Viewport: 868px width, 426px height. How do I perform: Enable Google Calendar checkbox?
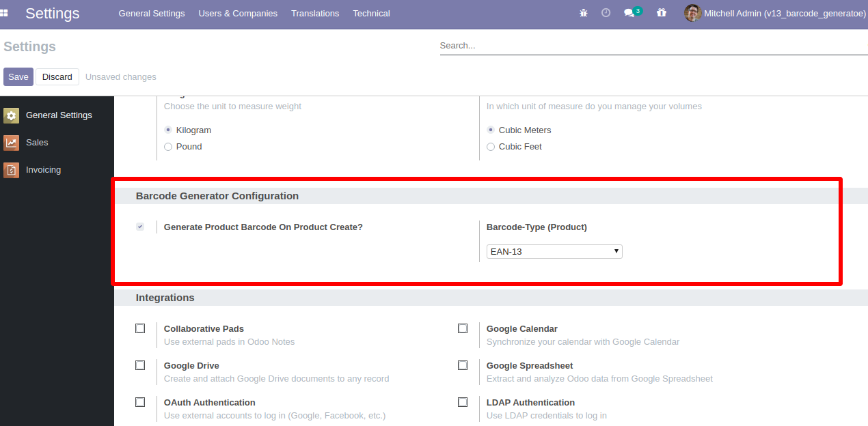tap(463, 328)
